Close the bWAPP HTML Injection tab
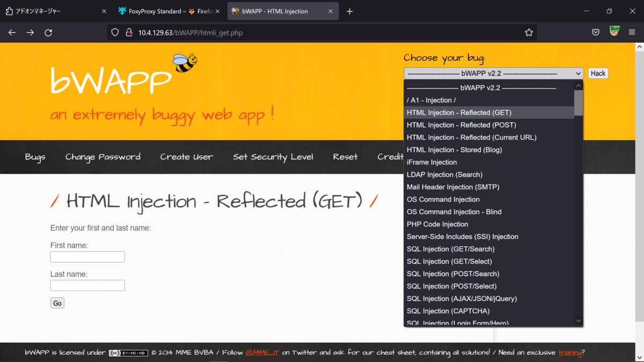The width and height of the screenshot is (644, 362). click(331, 11)
